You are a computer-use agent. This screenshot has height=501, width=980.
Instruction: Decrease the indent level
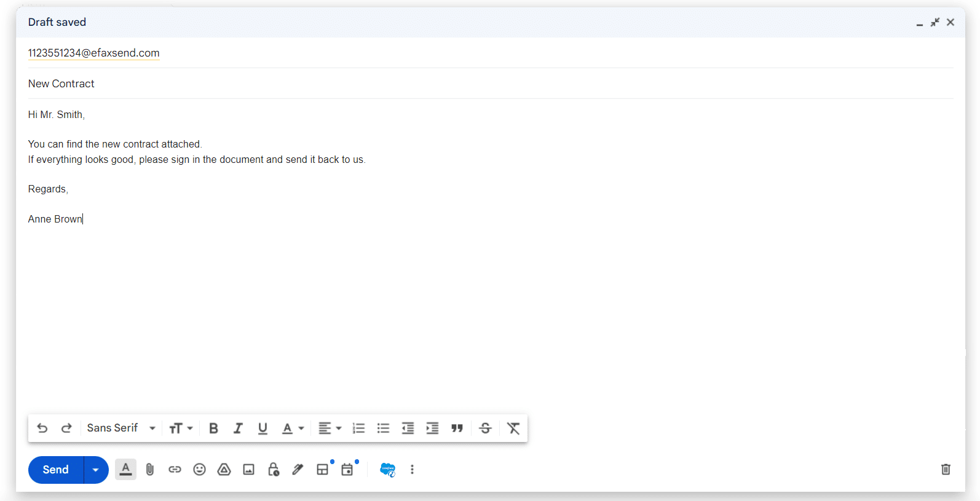click(x=408, y=428)
